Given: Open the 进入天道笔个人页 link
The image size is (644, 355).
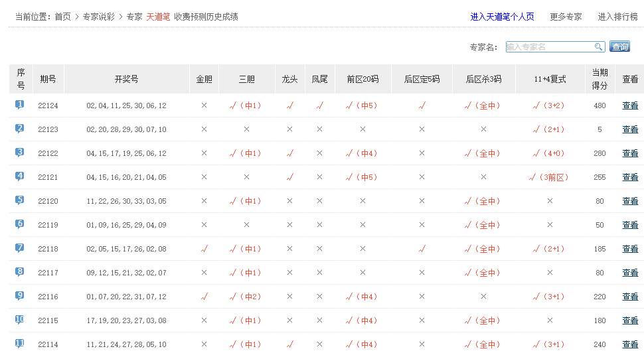Looking at the screenshot, I should [502, 17].
